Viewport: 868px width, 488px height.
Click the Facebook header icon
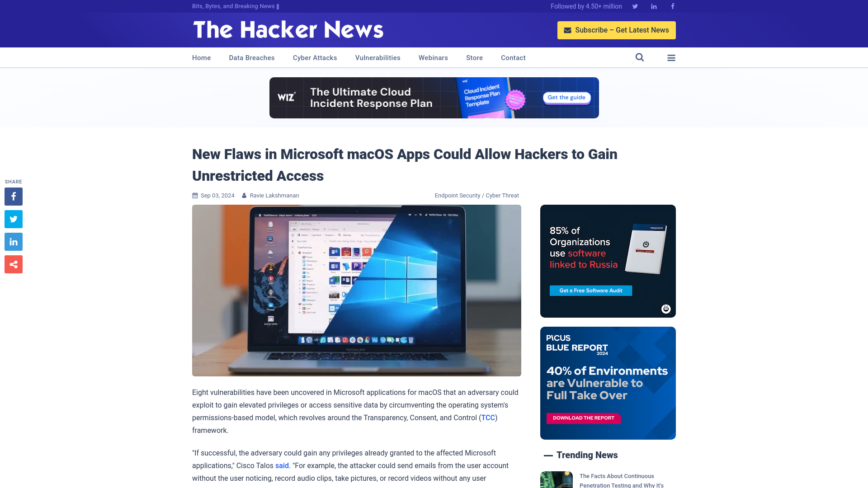click(x=672, y=6)
